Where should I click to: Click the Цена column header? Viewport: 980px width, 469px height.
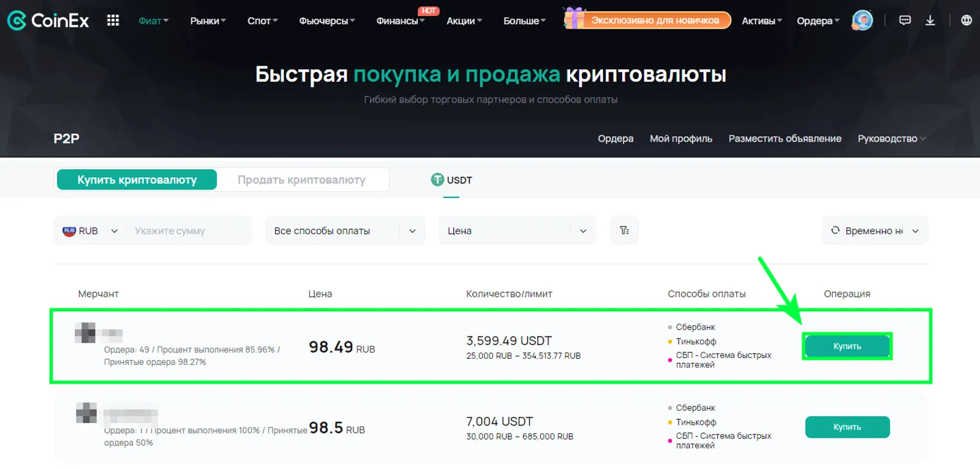click(320, 294)
